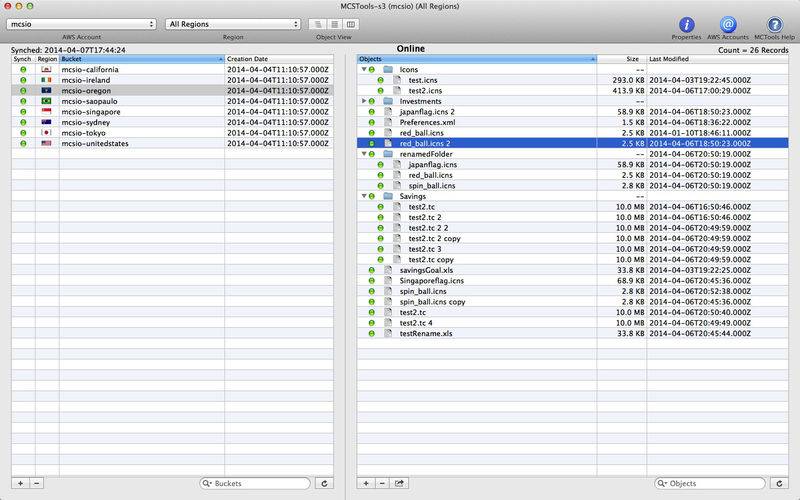Select the mcsio-sydney bucket
This screenshot has height=500, width=800.
click(x=172, y=122)
